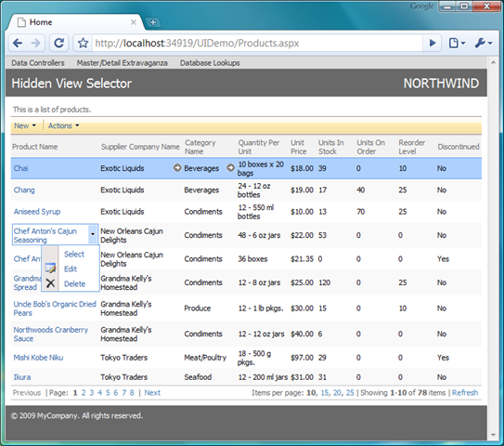Choose Select from the context menu
Image resolution: width=504 pixels, height=446 pixels.
[74, 255]
